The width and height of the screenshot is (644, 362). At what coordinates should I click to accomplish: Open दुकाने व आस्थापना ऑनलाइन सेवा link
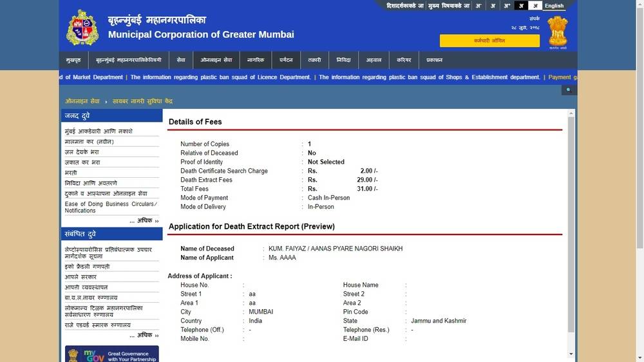pyautogui.click(x=106, y=193)
